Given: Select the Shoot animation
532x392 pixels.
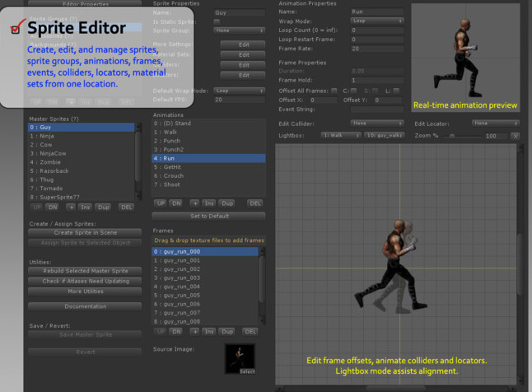Looking at the screenshot, I should point(208,184).
